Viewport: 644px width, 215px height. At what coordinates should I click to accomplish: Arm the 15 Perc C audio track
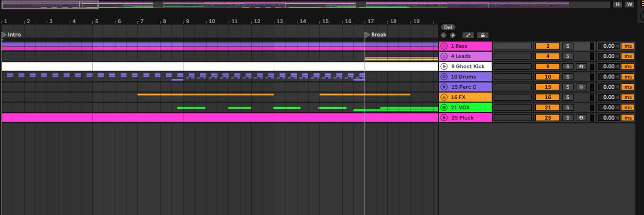[580, 87]
